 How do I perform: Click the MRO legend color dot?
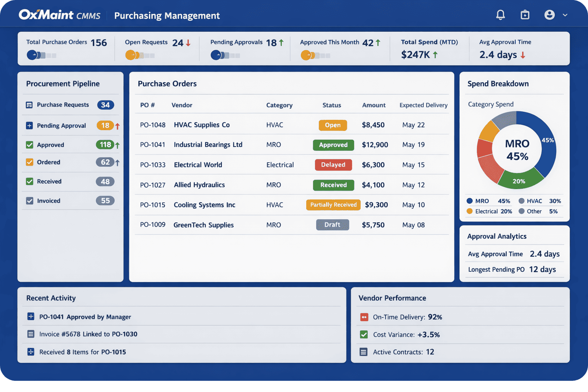[470, 201]
